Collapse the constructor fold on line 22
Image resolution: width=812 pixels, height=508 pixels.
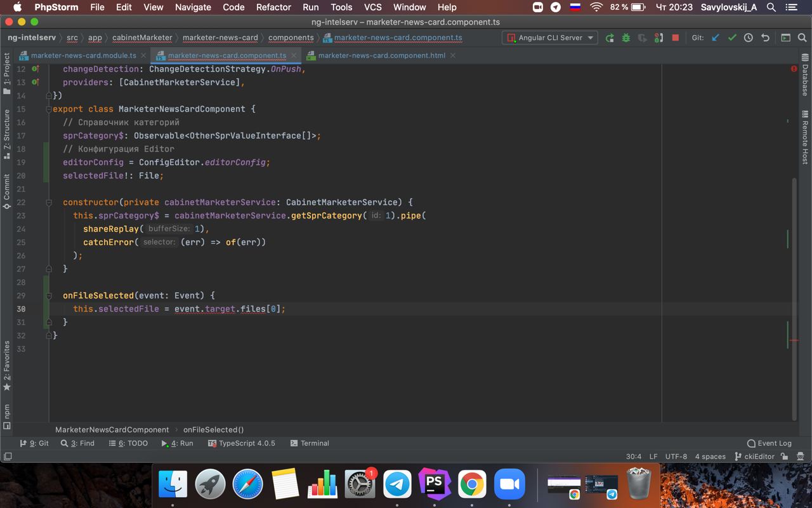pyautogui.click(x=48, y=203)
